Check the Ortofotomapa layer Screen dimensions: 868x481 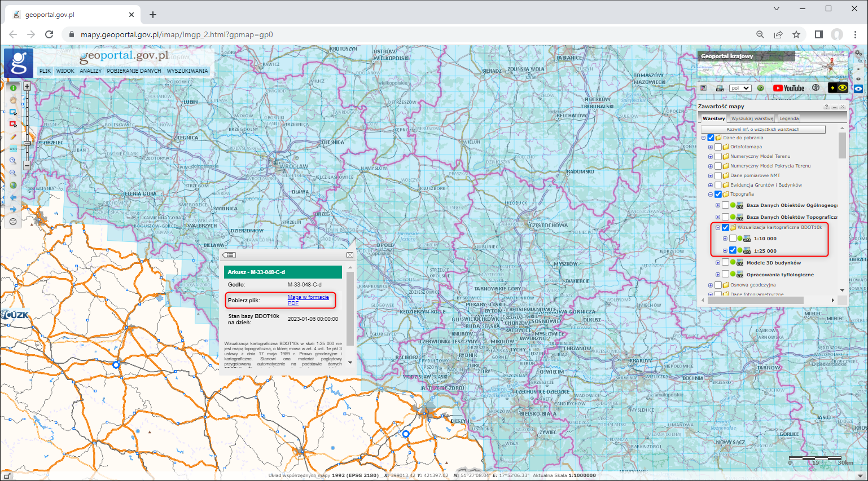pos(718,147)
